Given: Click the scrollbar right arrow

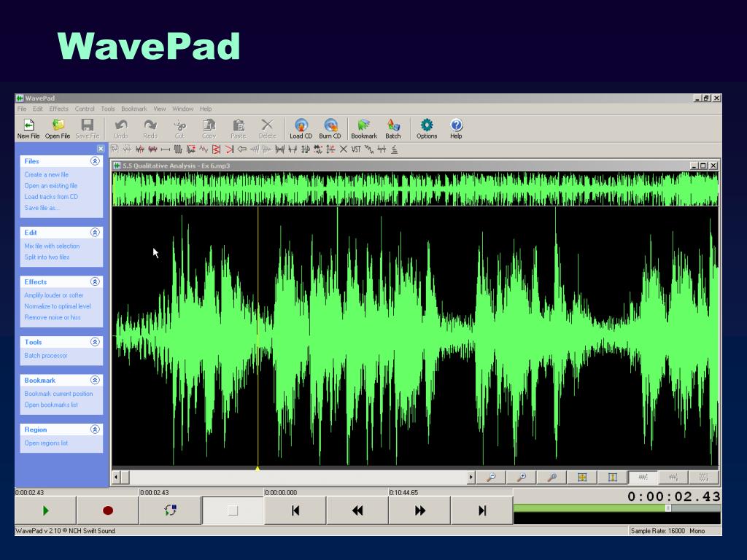Looking at the screenshot, I should click(x=471, y=477).
